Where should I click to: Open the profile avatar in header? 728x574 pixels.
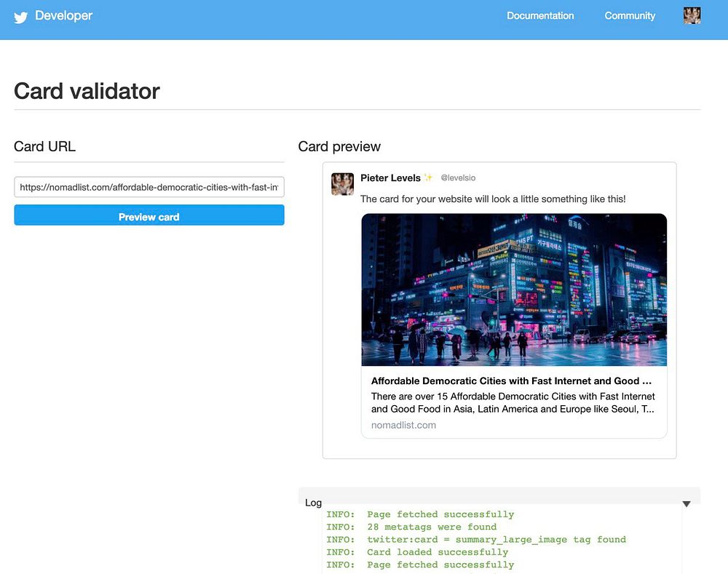pos(692,16)
